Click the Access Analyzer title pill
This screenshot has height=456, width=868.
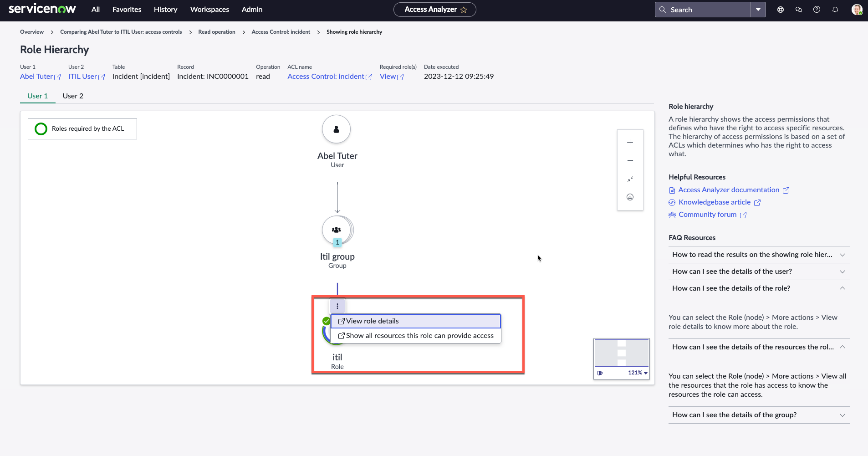[x=435, y=10]
